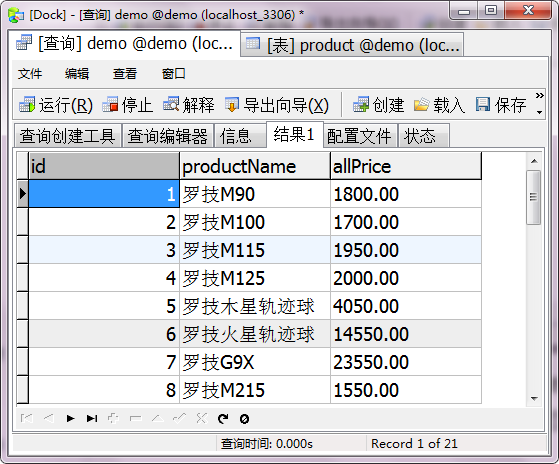The image size is (559, 464).
Task: Run the query with 运行(R) button
Action: [56, 105]
